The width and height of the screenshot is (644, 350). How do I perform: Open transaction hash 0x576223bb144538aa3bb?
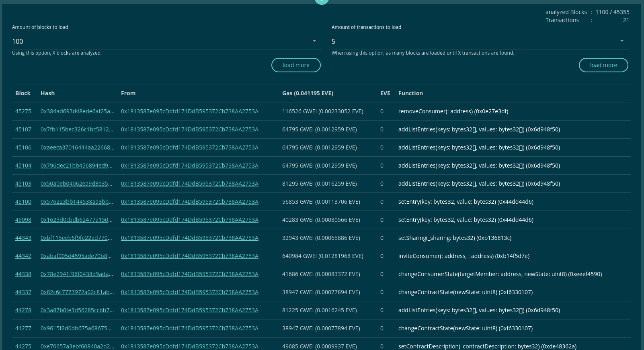(77, 202)
